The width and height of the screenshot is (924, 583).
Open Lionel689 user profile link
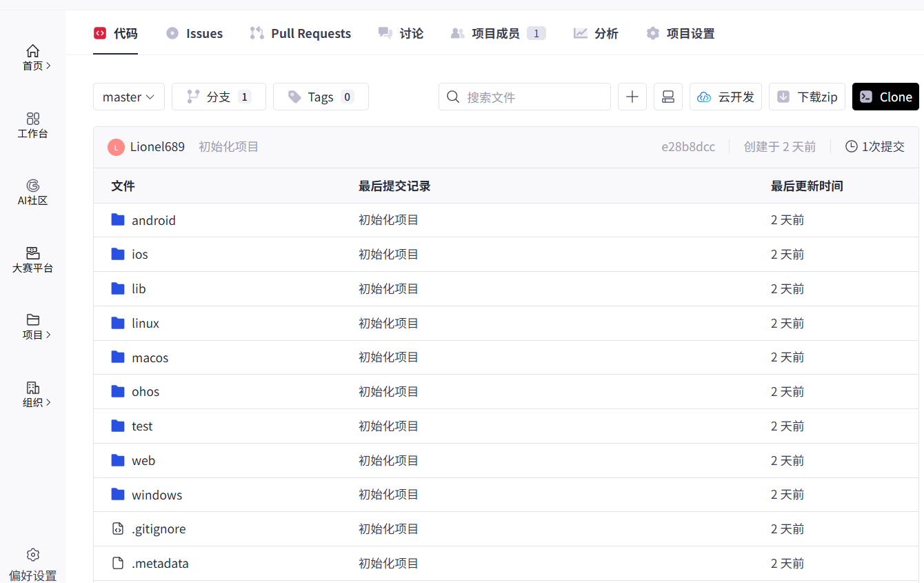[157, 146]
